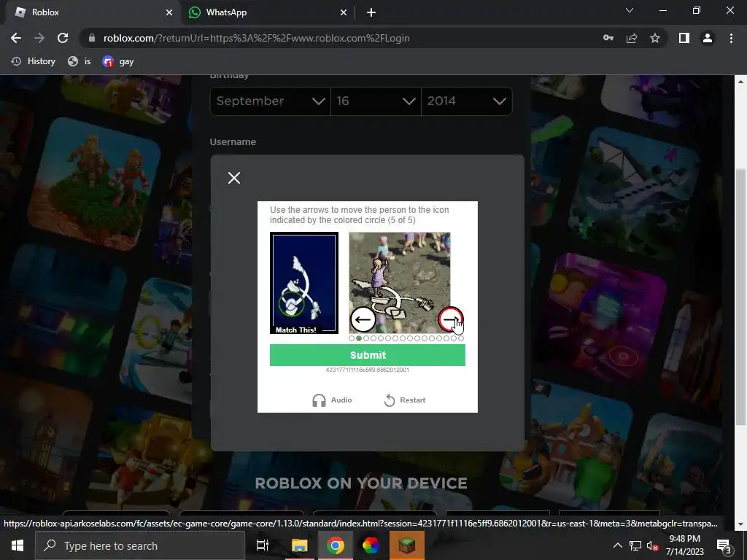Close the WhatsApp tab

(344, 13)
